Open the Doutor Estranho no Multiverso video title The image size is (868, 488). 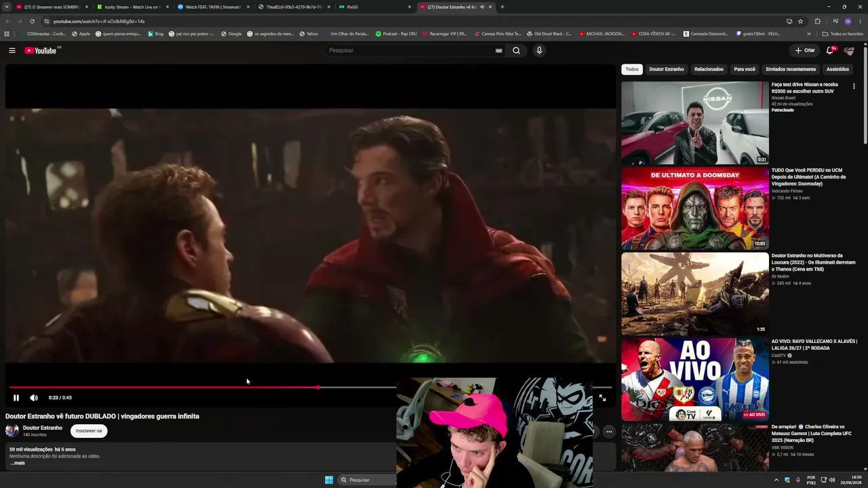pyautogui.click(x=813, y=262)
